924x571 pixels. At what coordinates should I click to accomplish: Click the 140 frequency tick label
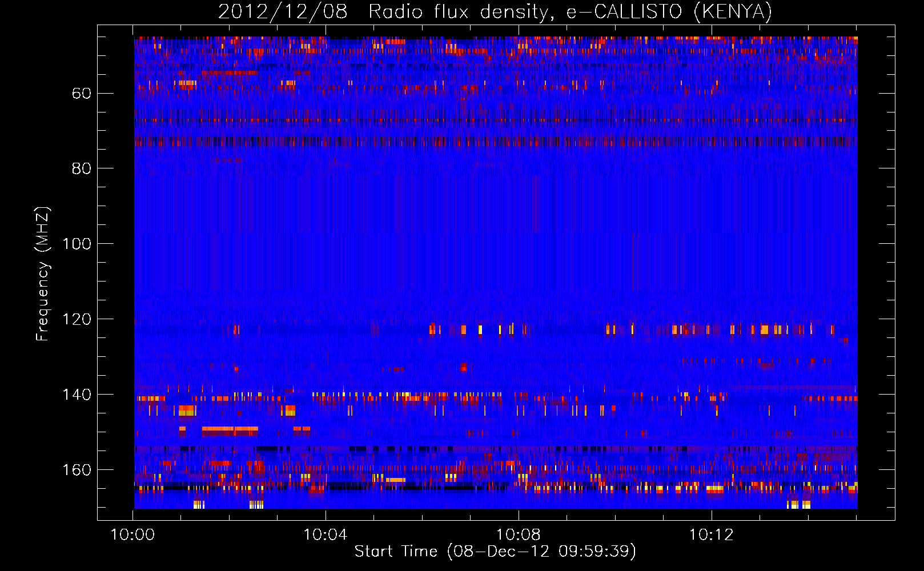pos(77,395)
